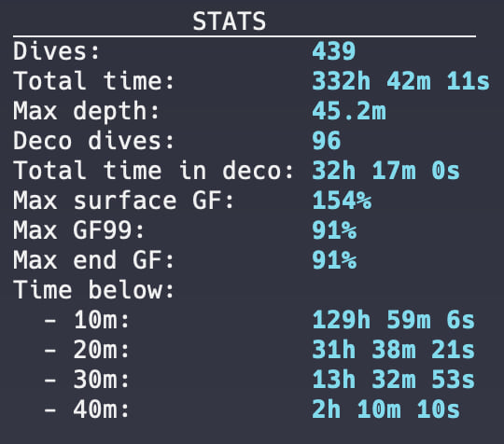Click the '- 30m:' row label
This screenshot has height=444, width=504.
[86, 379]
